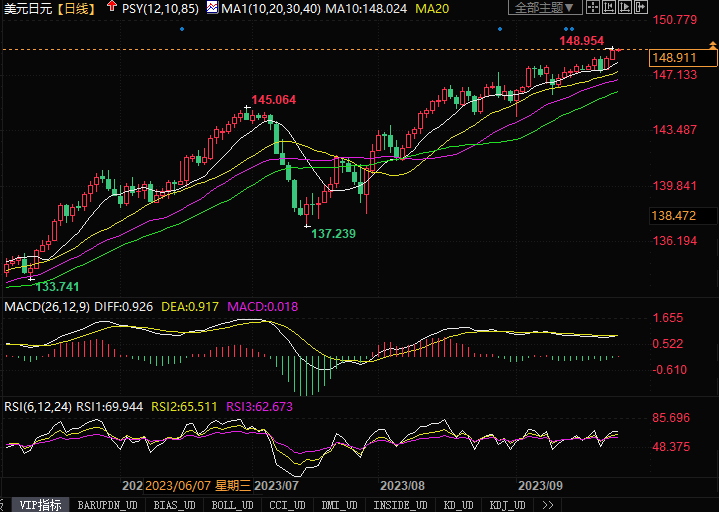Viewport: 719px width, 512px height.
Task: Click the 147.133 price axis label
Action: coord(675,74)
